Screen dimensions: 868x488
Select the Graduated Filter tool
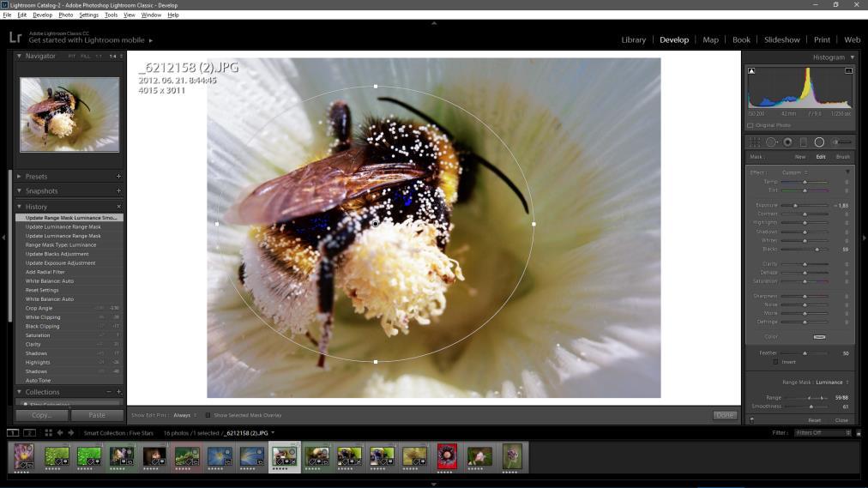(x=803, y=142)
